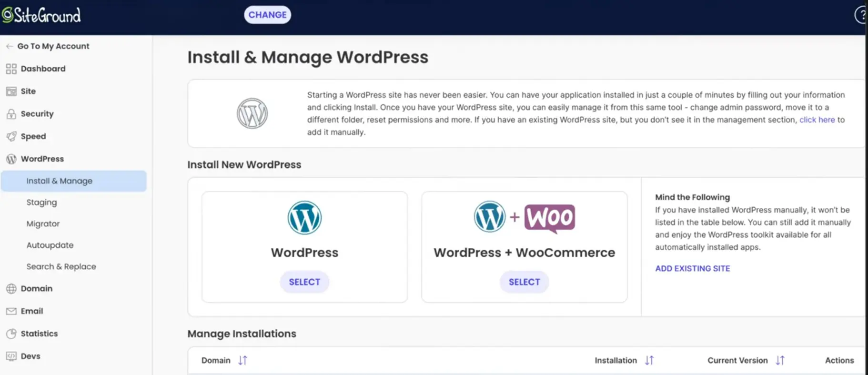Viewport: 868px width, 375px height.
Task: Expand the Domain sidebar section
Action: [36, 289]
